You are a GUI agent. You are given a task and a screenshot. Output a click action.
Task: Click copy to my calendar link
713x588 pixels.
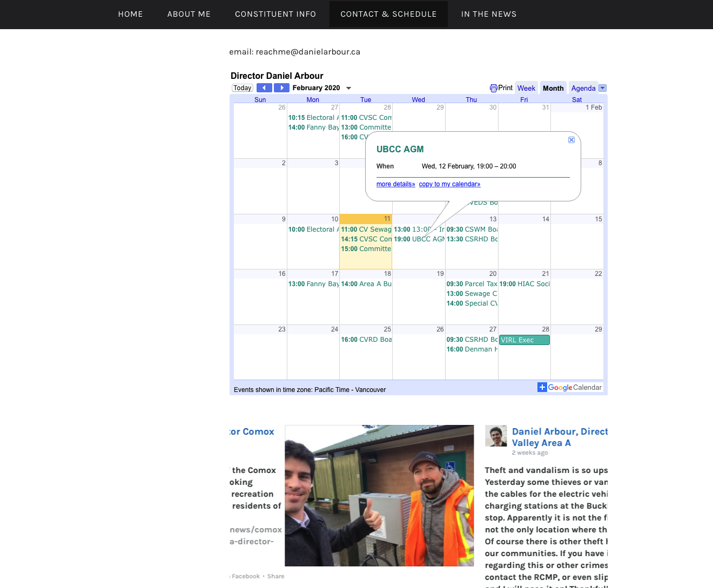pyautogui.click(x=449, y=184)
